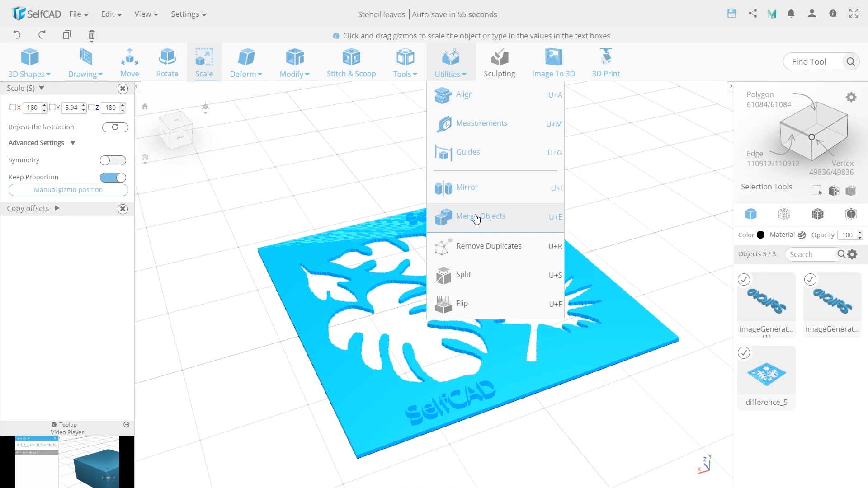Choose solid view mode cube
Image resolution: width=868 pixels, height=488 pixels.
750,214
